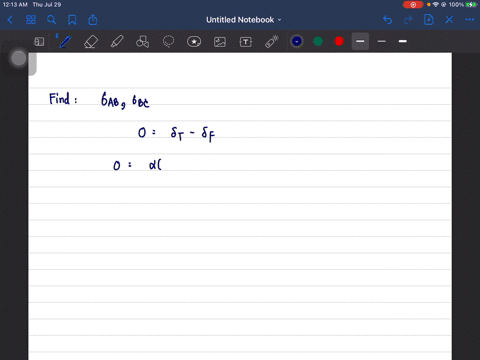The image size is (480, 360).
Task: Add a new page
Action: pyautogui.click(x=429, y=20)
